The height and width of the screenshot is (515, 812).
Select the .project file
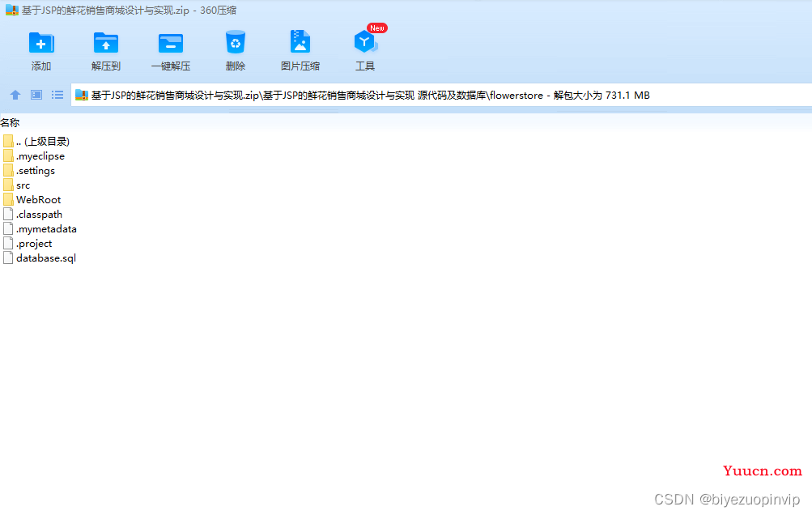tap(28, 243)
